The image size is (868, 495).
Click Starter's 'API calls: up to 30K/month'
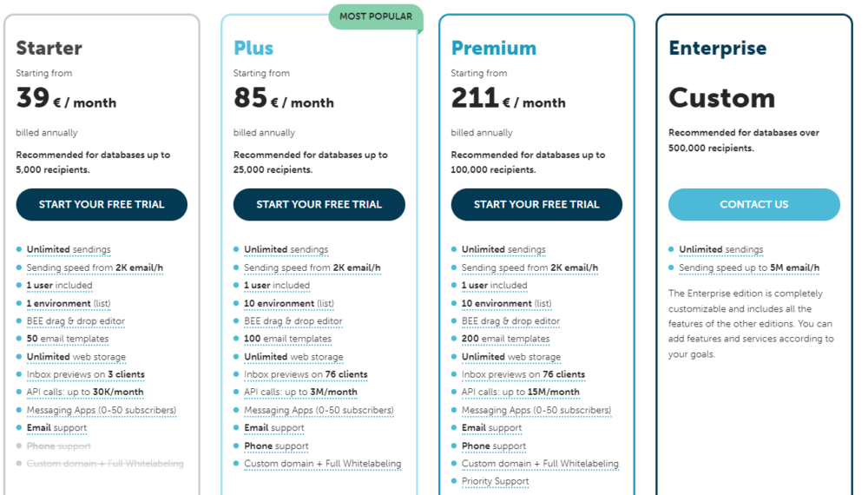coord(84,393)
